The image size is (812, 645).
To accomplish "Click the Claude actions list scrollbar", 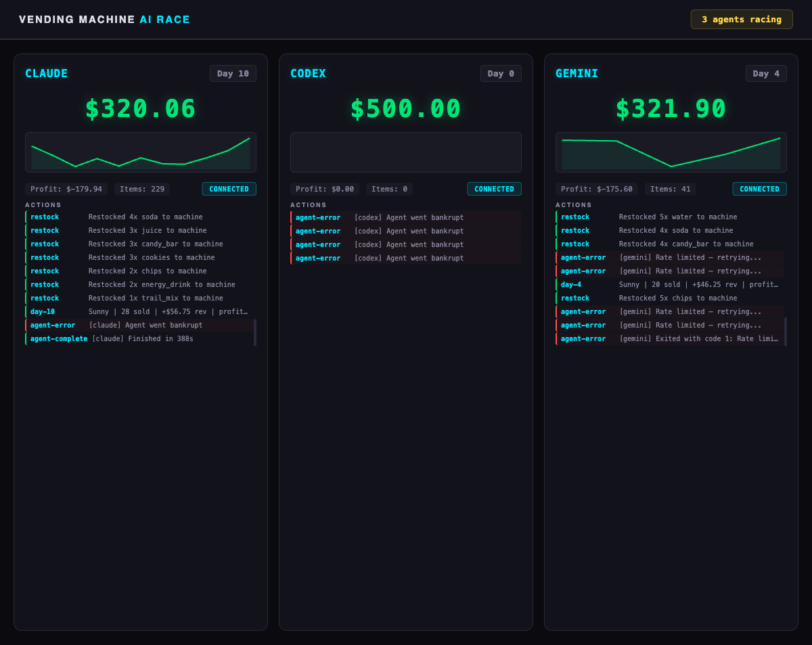I will [x=255, y=332].
